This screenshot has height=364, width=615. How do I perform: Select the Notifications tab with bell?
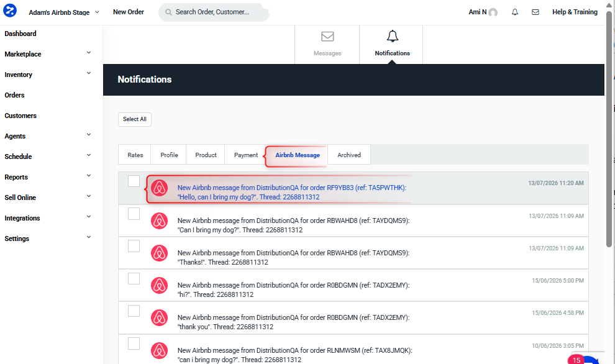392,44
